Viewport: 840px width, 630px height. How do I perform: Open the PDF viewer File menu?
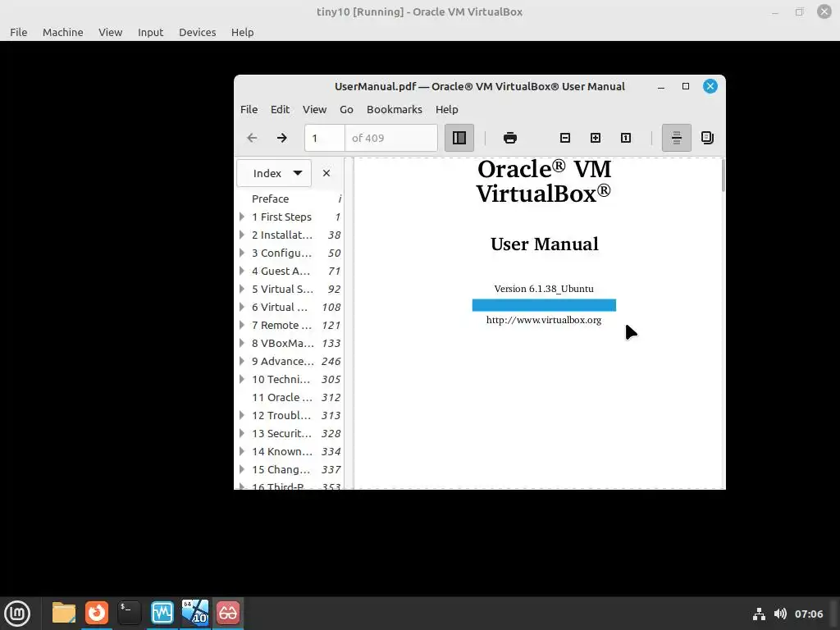pos(249,109)
